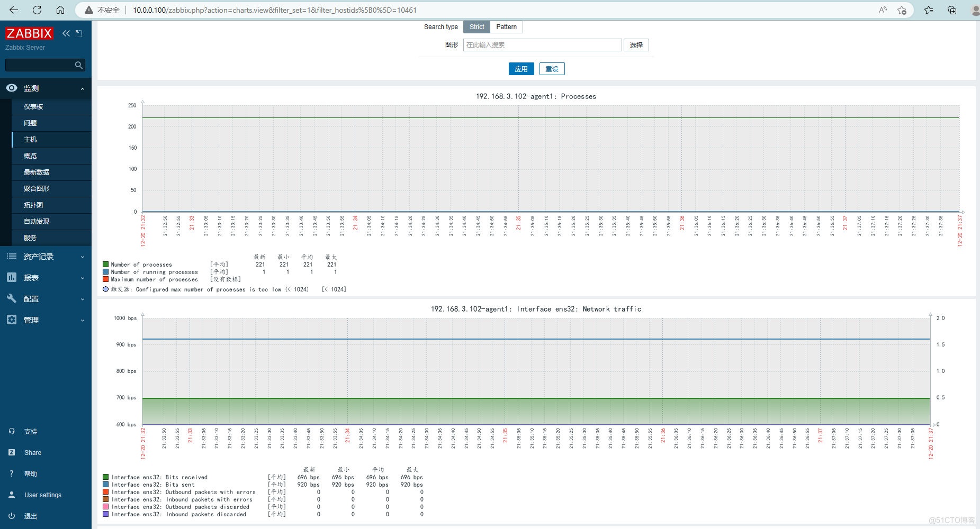The width and height of the screenshot is (980, 529).
Task: Toggle kiosk sidebar hide icon
Action: click(x=79, y=33)
